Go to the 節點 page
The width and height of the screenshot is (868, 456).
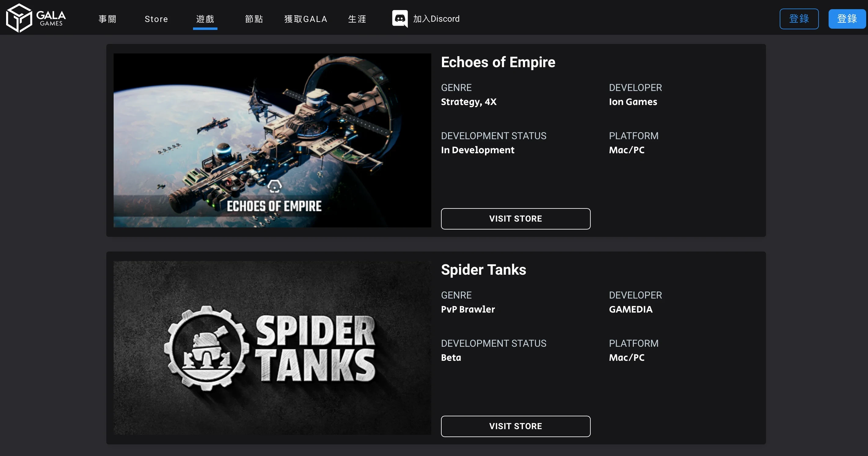(x=254, y=19)
